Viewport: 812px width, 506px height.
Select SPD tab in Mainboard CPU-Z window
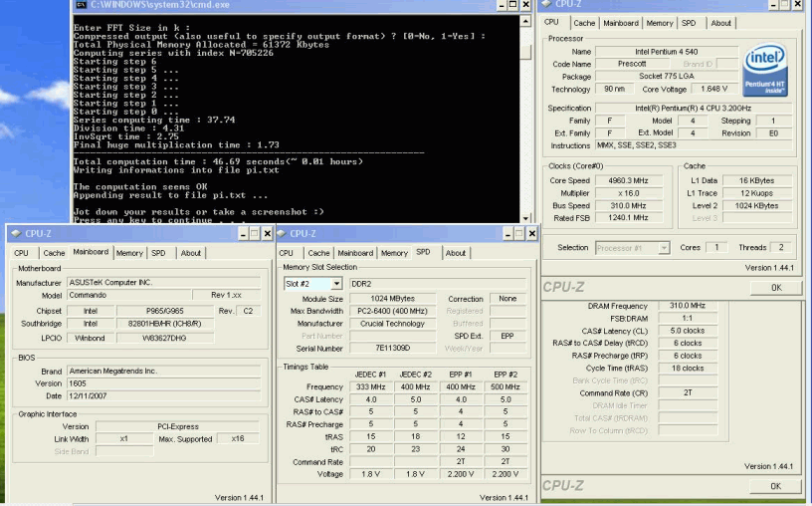pos(158,253)
